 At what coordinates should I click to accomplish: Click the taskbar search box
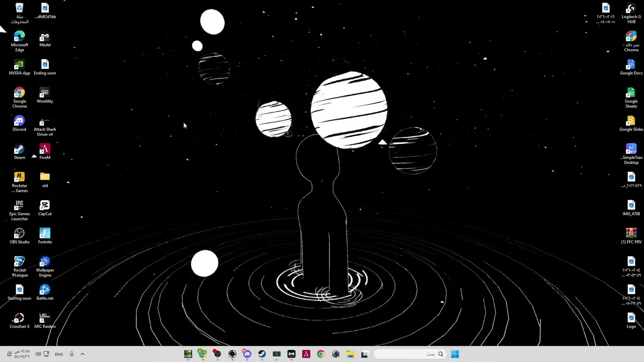click(x=410, y=354)
